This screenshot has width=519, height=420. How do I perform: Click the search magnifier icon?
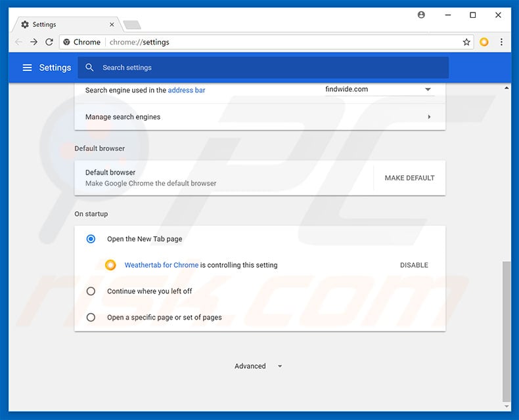[x=89, y=68]
